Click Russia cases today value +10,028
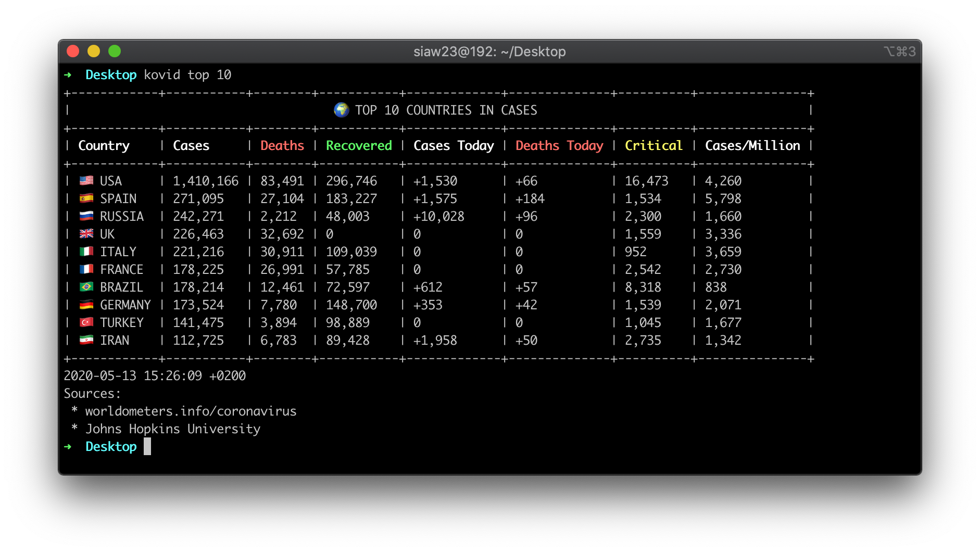Image resolution: width=980 pixels, height=552 pixels. [439, 217]
